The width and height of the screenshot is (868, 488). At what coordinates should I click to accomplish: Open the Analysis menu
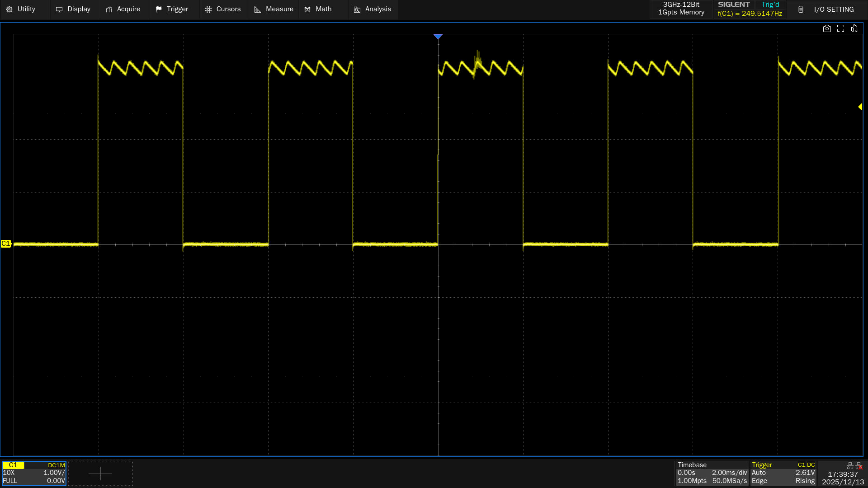(x=373, y=9)
